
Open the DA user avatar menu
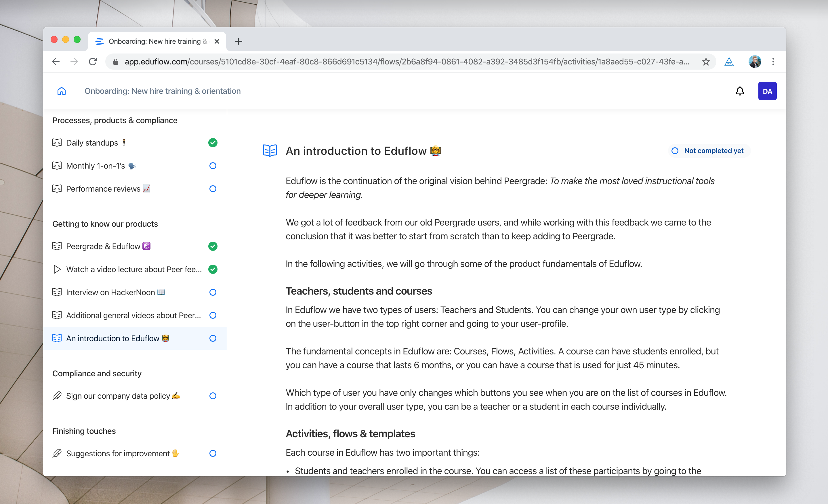click(767, 91)
